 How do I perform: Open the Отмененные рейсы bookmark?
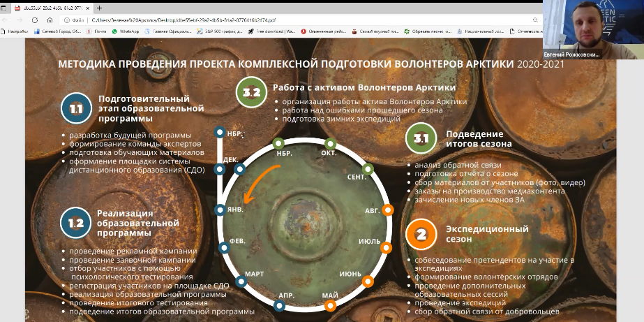tap(324, 31)
